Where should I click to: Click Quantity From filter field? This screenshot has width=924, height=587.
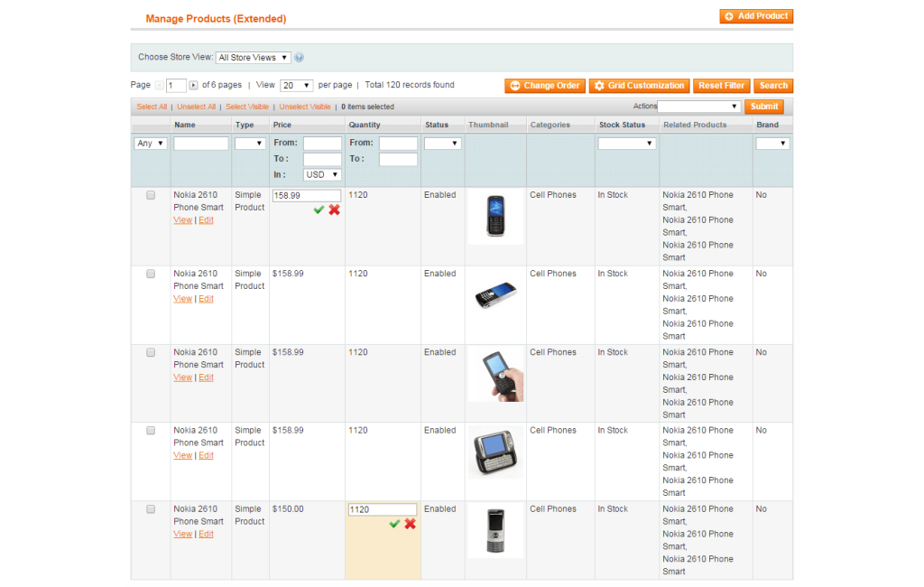click(x=398, y=144)
